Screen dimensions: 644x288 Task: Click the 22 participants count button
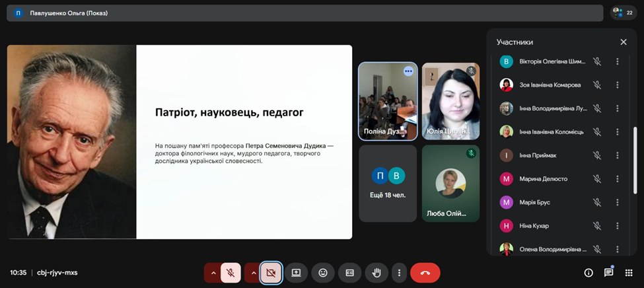[x=624, y=13]
